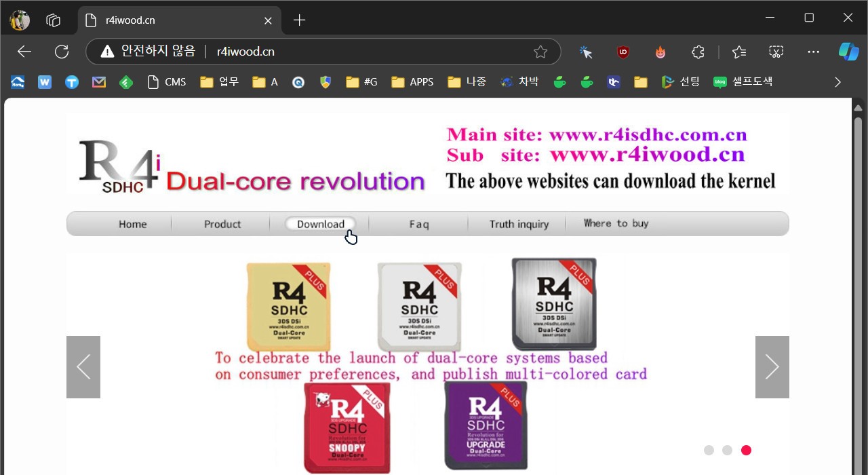Select the second slider dot

(728, 450)
